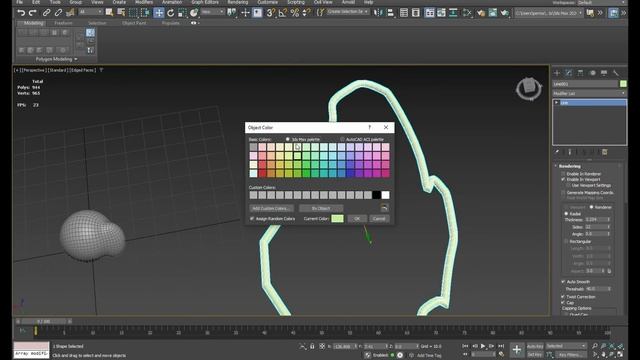The height and width of the screenshot is (360, 640).
Task: Open the reference coordinate system View dropdown
Action: click(x=213, y=12)
